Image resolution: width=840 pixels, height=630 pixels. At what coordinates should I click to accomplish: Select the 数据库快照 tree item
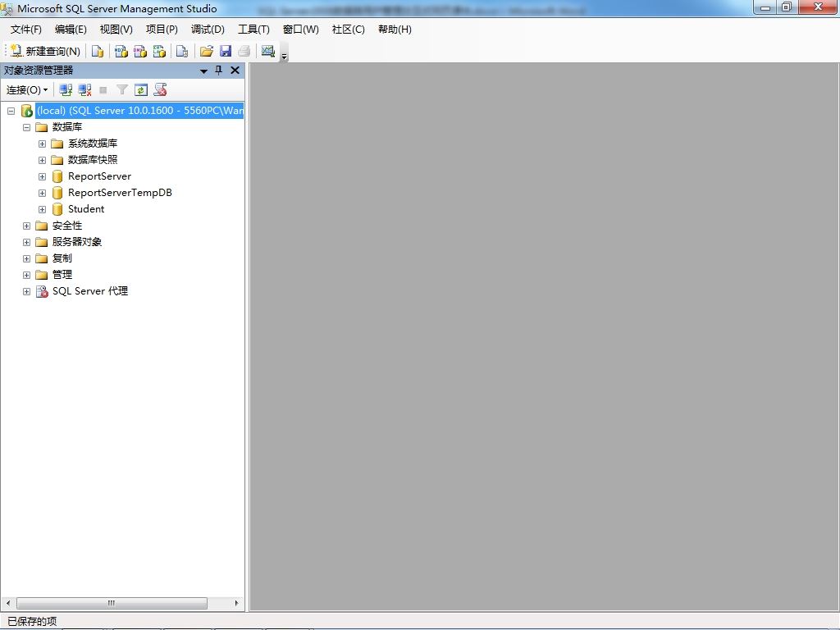click(92, 160)
